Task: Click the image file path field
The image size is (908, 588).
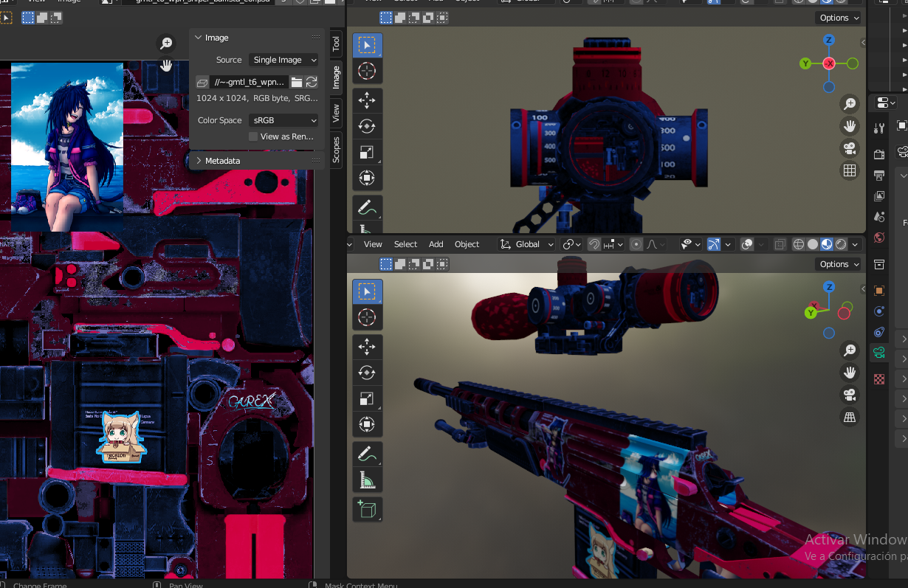Action: tap(250, 82)
